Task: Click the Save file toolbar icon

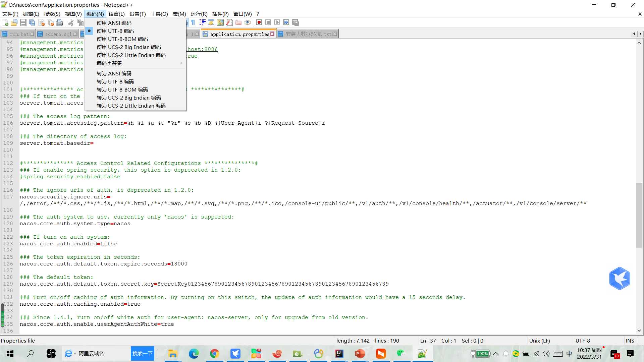Action: (x=23, y=22)
